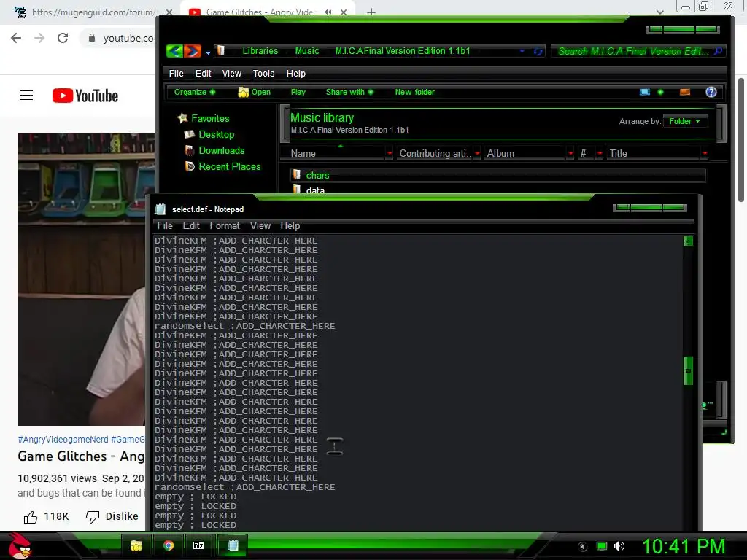Click the first 'empty ; LOCKED' line
This screenshot has width=747, height=560.
(x=196, y=497)
